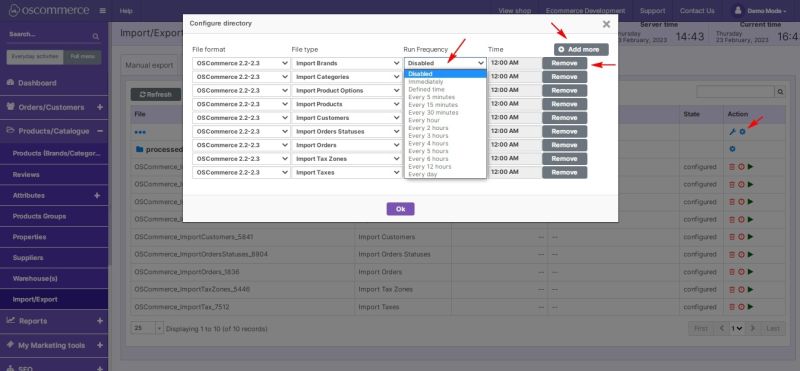Viewport: 800px width, 371px height.
Task: Open File type dropdown showing Import Taxes
Action: click(346, 172)
